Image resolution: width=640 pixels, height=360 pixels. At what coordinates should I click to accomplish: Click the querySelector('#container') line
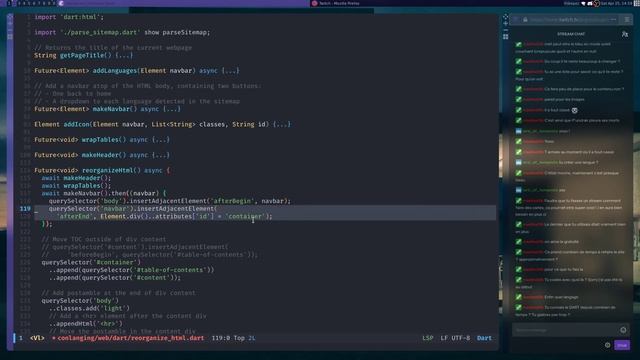click(91, 262)
